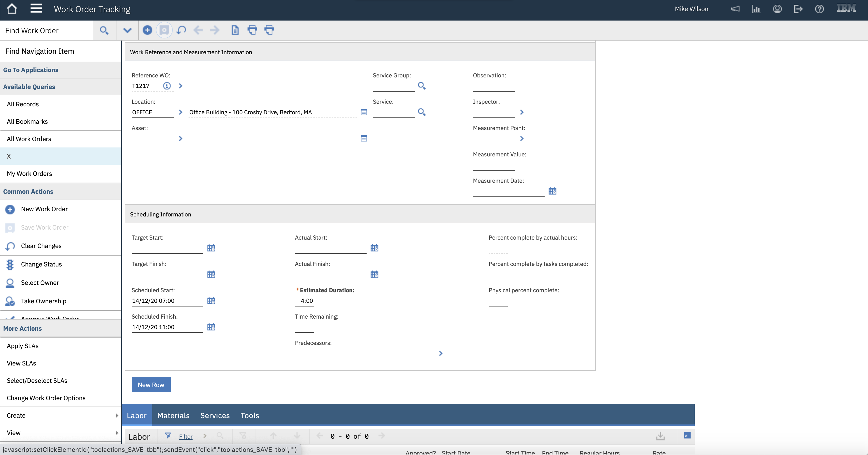
Task: Create a new work order with the plus toolbar icon
Action: (x=147, y=30)
